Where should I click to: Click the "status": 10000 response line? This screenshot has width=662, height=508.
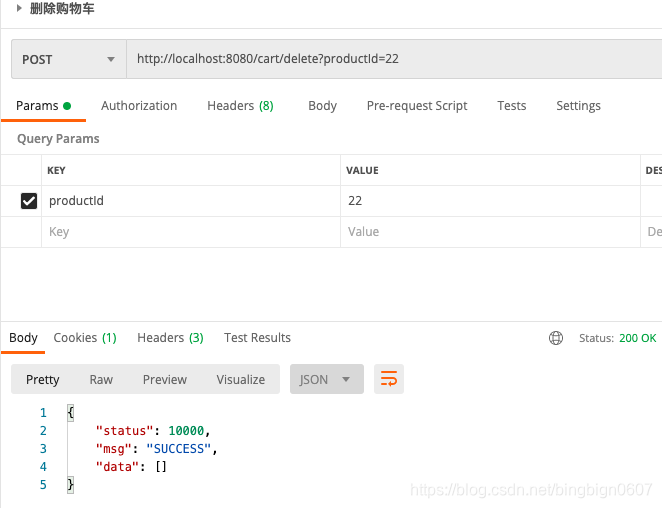point(153,431)
